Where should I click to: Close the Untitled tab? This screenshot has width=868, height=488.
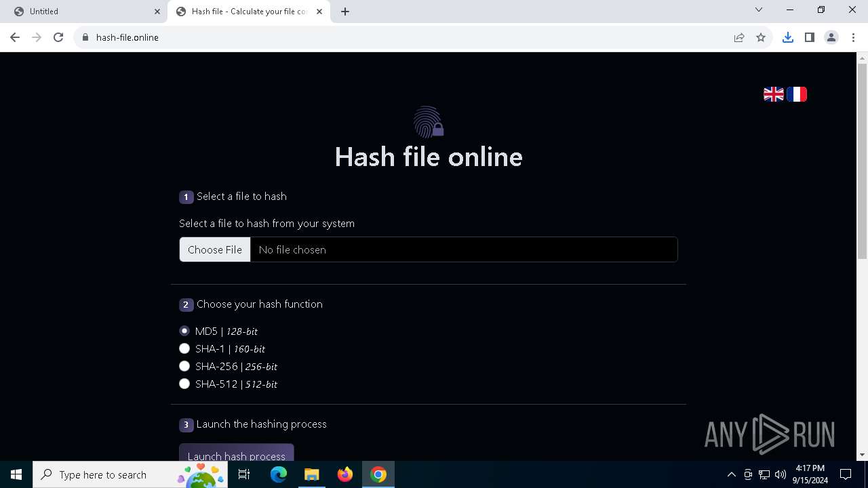coord(157,12)
